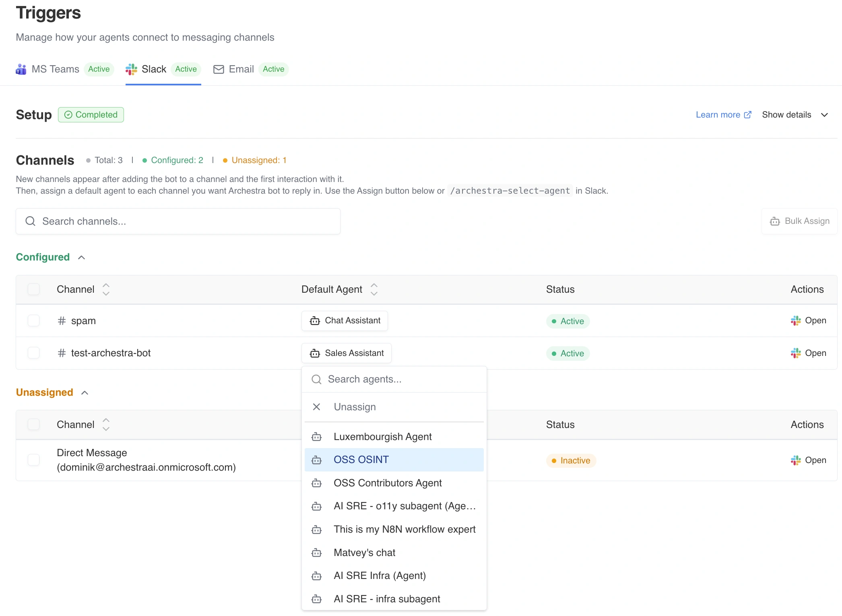This screenshot has width=842, height=616.
Task: Select AI SRE - o11y subagent option
Action: click(x=394, y=506)
